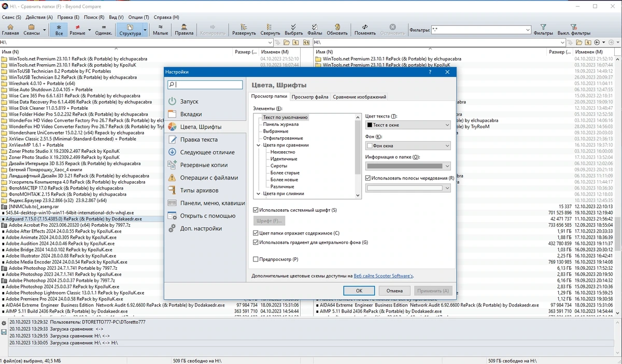Collapse the Цвета при сравнении tree node
This screenshot has width=622, height=364.
[259, 145]
